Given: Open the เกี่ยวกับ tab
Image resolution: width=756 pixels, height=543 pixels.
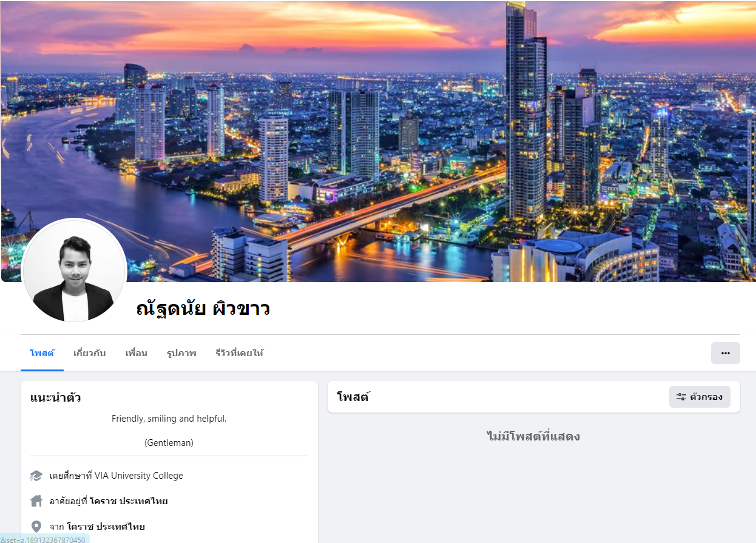Looking at the screenshot, I should tap(89, 353).
